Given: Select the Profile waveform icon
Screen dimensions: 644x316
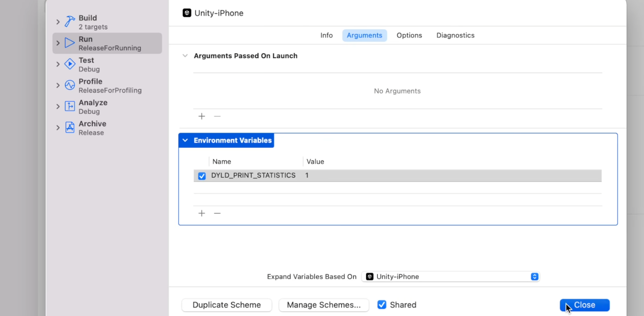Looking at the screenshot, I should [x=70, y=85].
